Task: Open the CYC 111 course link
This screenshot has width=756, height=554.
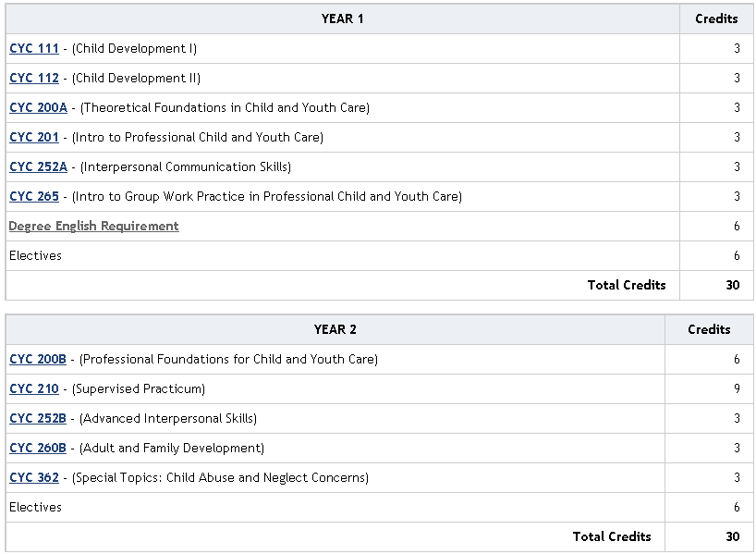Action: click(34, 48)
